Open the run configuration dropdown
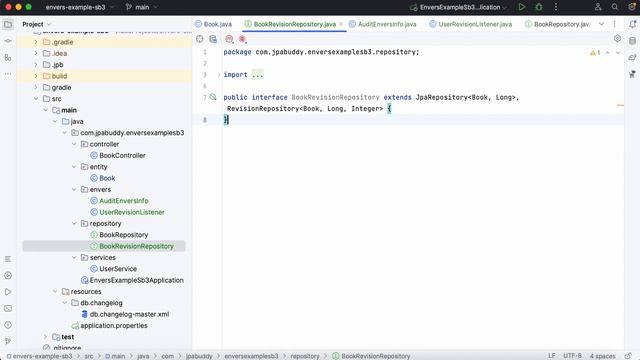640x360 pixels. tap(459, 7)
